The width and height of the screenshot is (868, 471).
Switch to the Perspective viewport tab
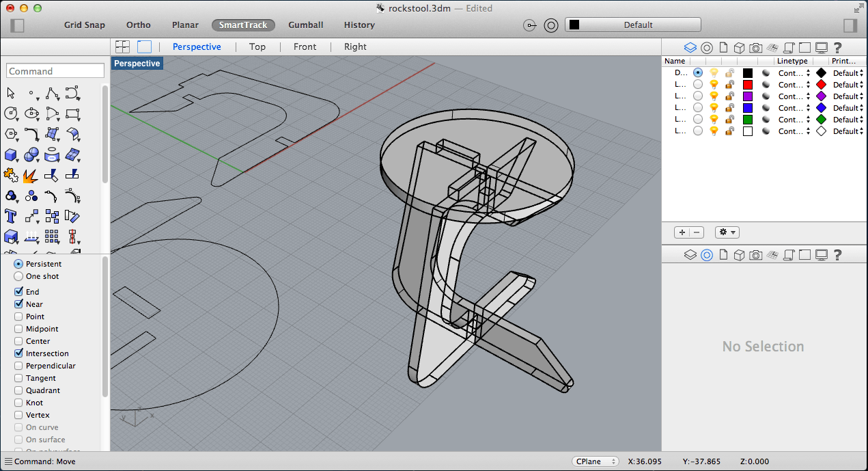[x=197, y=46]
